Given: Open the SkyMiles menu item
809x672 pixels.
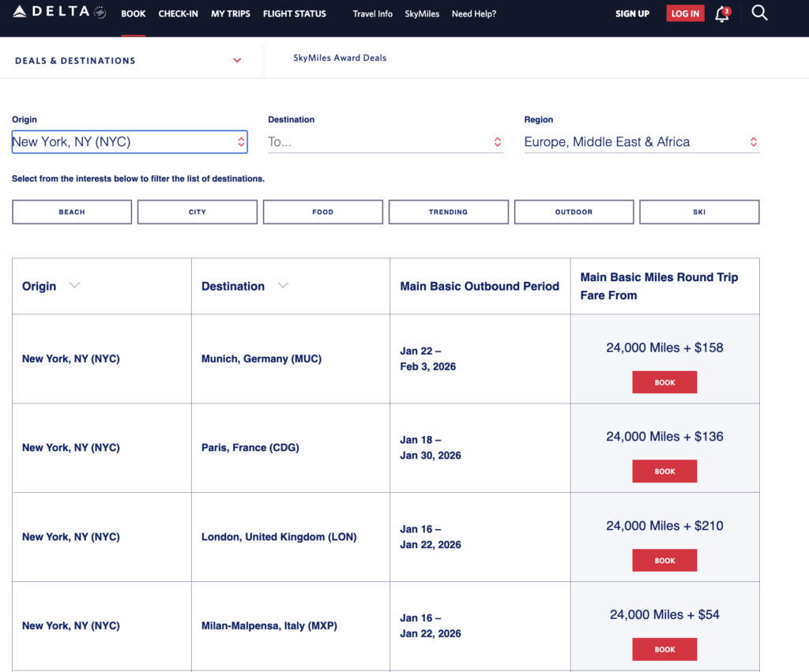Looking at the screenshot, I should 422,13.
